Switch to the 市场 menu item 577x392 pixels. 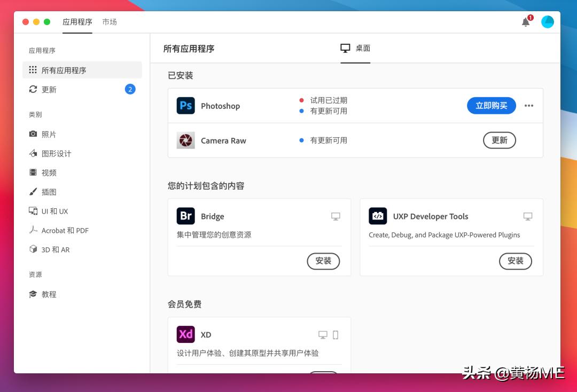[x=110, y=22]
